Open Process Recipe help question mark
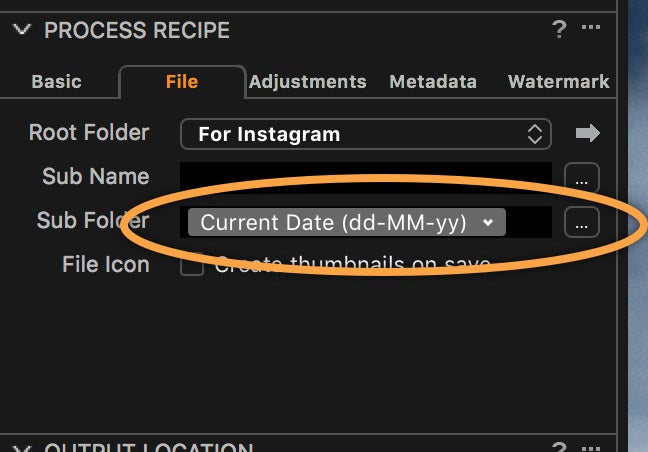This screenshot has width=648, height=452. [559, 29]
